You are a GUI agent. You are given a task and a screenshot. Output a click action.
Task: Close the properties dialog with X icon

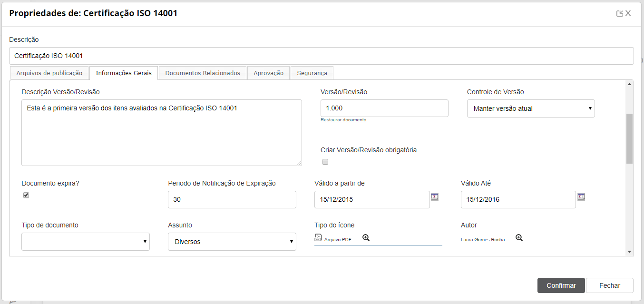[x=628, y=13]
